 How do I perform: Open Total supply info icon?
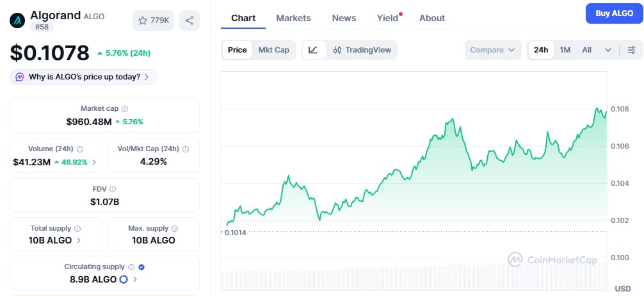[77, 228]
